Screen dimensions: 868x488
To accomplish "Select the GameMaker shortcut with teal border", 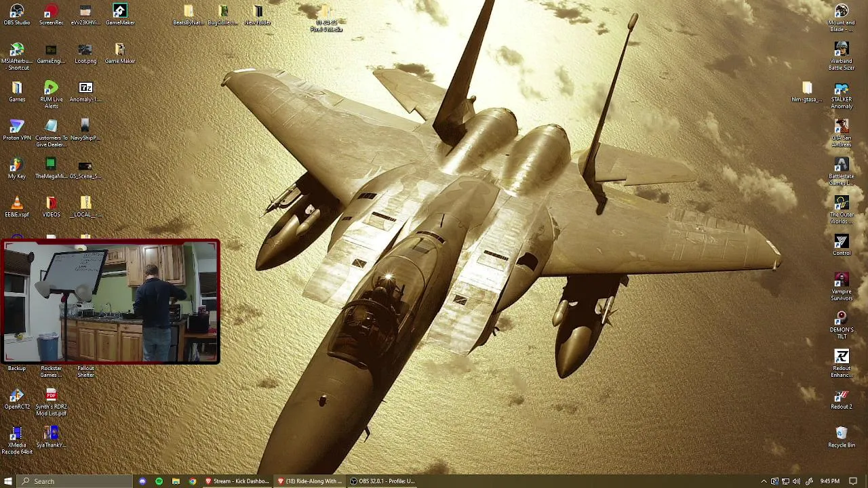I will tap(120, 14).
